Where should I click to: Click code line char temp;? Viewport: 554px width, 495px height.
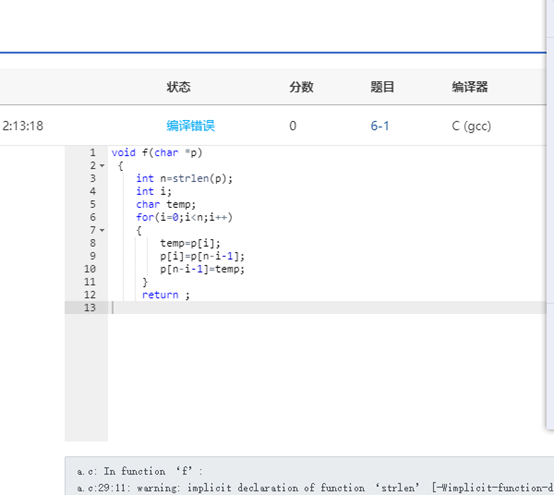tap(166, 204)
